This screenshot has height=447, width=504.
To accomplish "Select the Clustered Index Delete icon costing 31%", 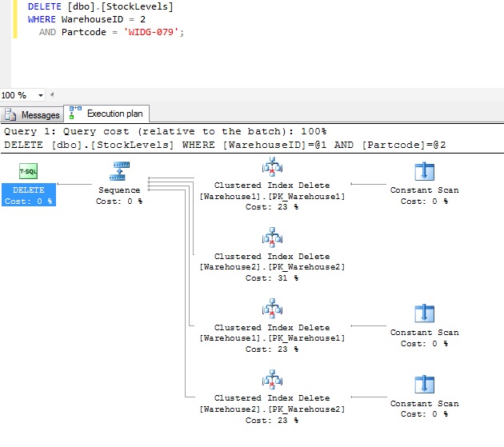I will (x=272, y=238).
